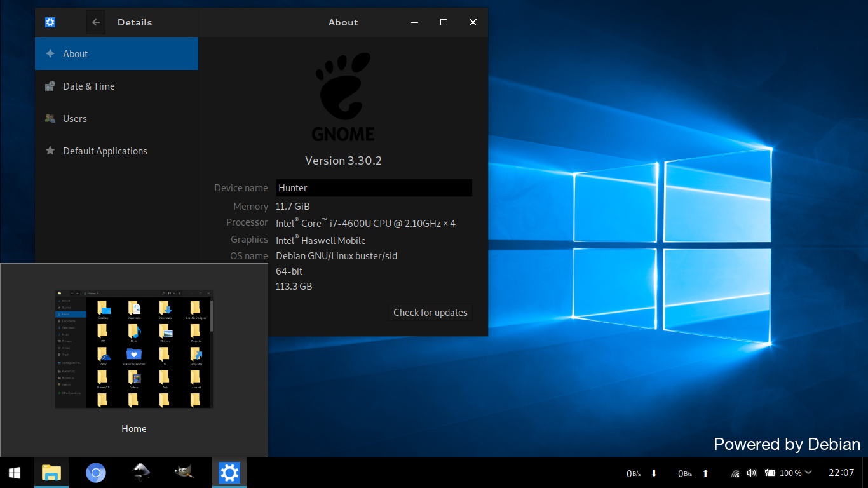Expand the system tray chevron menu
The height and width of the screenshot is (488, 868).
point(808,473)
